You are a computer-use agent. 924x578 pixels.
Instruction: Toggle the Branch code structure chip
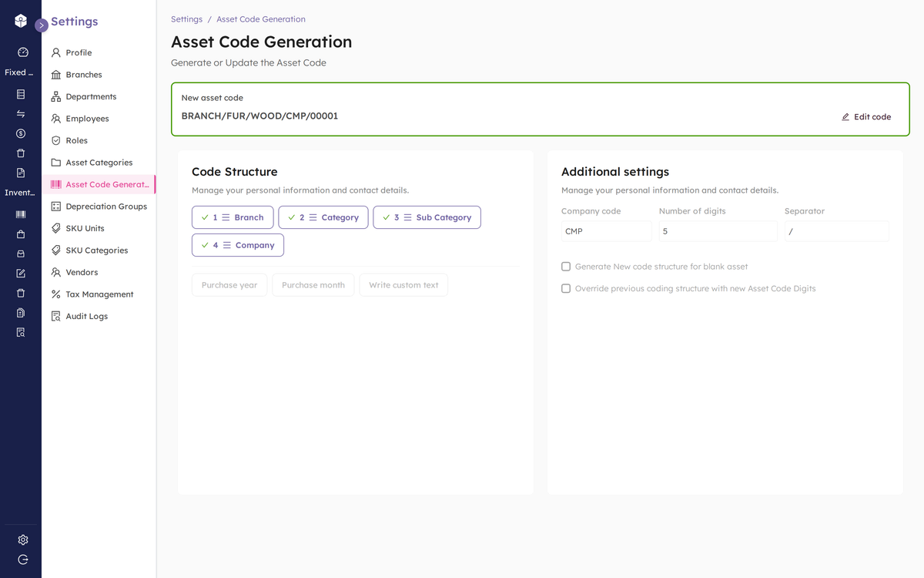[233, 217]
